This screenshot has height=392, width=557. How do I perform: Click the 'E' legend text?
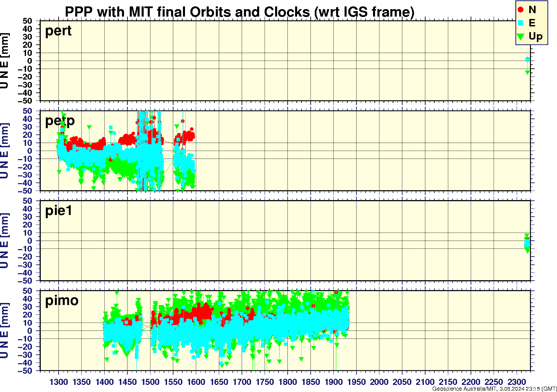532,23
